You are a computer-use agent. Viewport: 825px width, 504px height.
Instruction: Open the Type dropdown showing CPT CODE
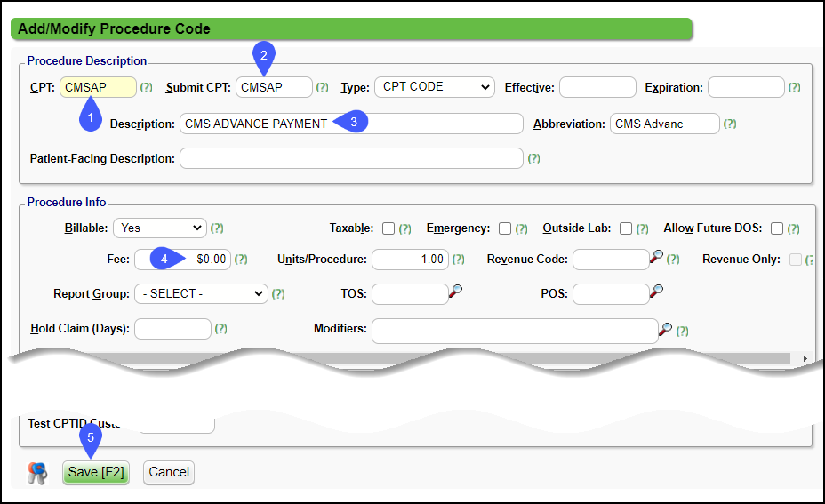click(434, 87)
